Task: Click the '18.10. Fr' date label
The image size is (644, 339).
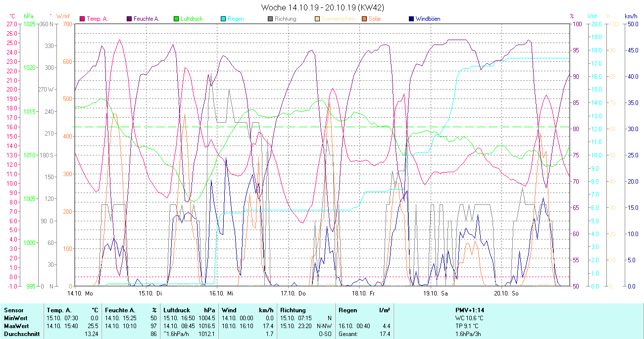Action: tap(363, 293)
